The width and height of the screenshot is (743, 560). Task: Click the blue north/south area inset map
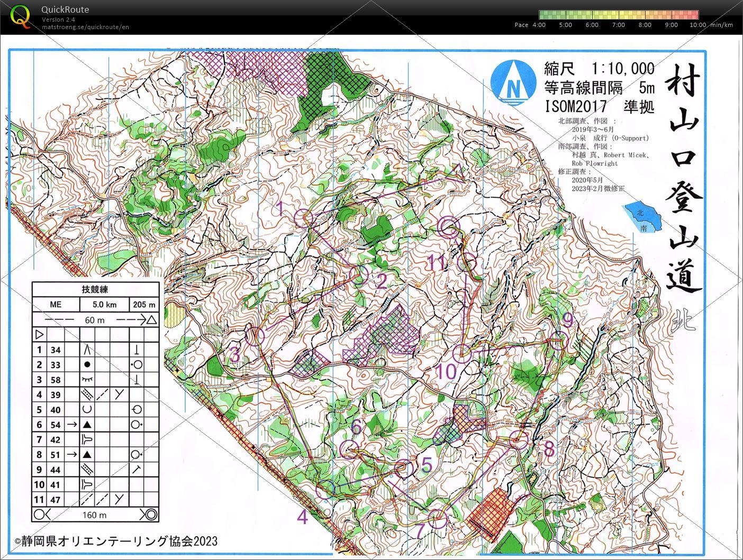coord(642,217)
